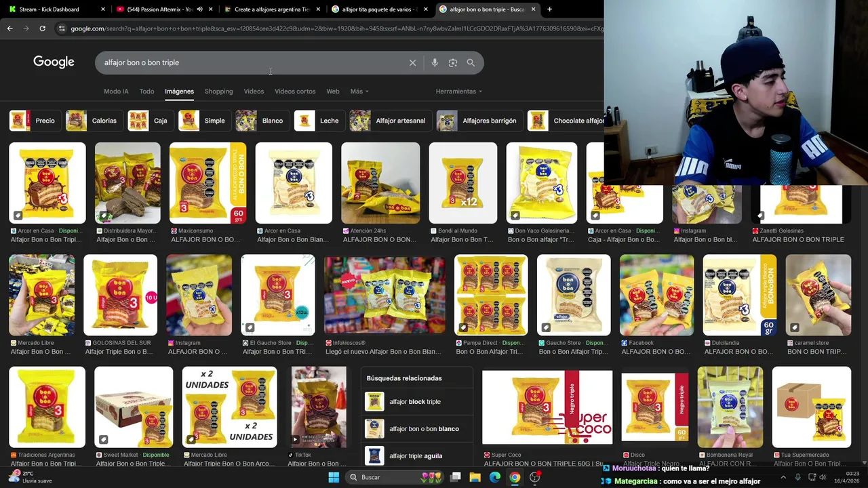This screenshot has width=868, height=488.
Task: Open Dulcilandia blanco 60 gr image
Action: (739, 295)
